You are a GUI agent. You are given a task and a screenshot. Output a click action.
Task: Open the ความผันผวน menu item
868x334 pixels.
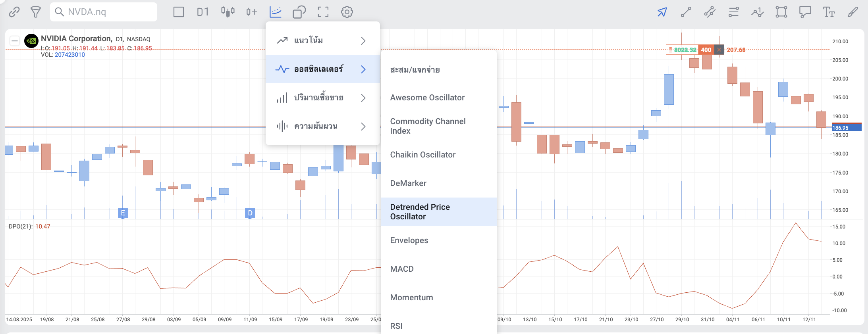[x=323, y=126]
